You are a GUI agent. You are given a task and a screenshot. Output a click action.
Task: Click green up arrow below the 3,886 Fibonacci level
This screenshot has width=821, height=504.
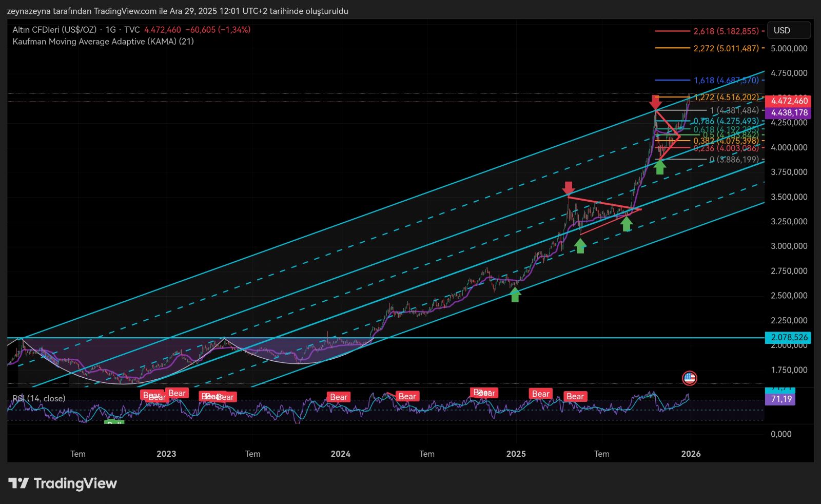point(660,167)
